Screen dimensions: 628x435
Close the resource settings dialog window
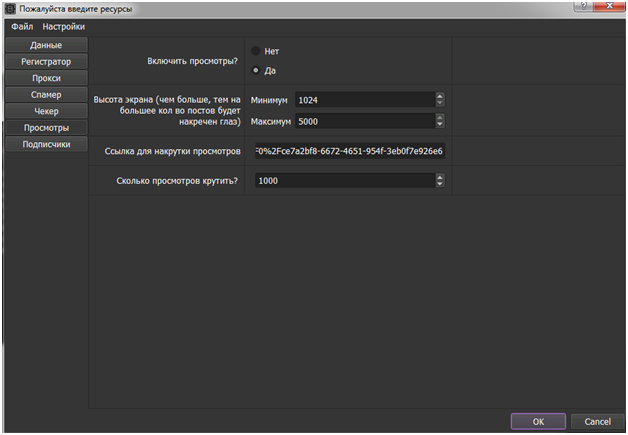(x=607, y=7)
